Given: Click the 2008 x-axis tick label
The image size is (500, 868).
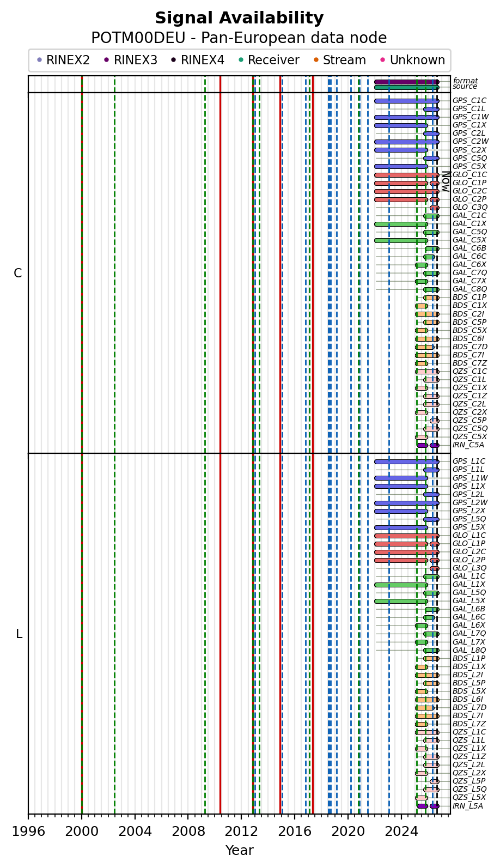Looking at the screenshot, I should pos(188,832).
